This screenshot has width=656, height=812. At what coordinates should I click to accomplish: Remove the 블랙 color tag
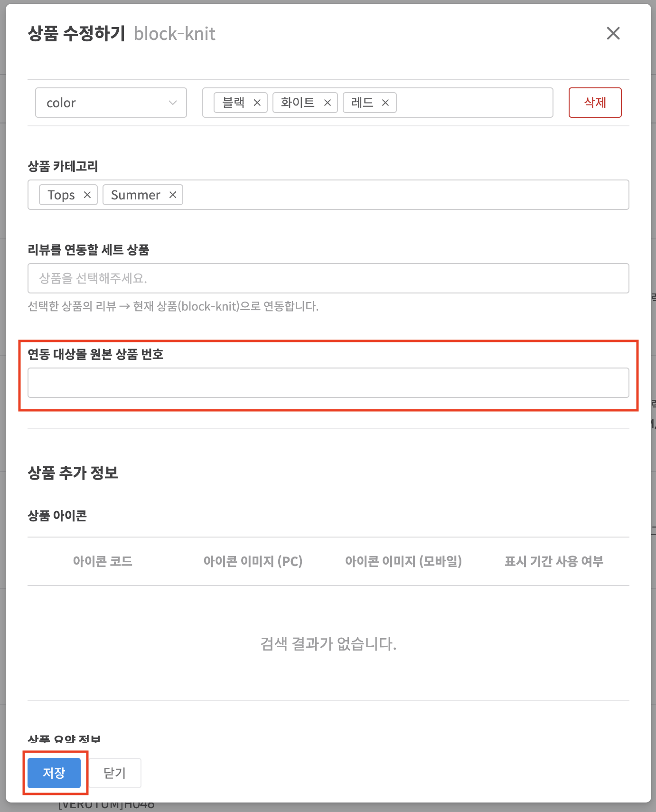tap(257, 103)
